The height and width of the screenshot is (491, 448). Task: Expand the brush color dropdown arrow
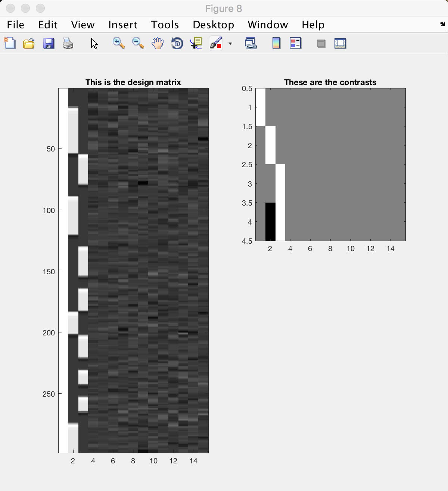pos(230,44)
